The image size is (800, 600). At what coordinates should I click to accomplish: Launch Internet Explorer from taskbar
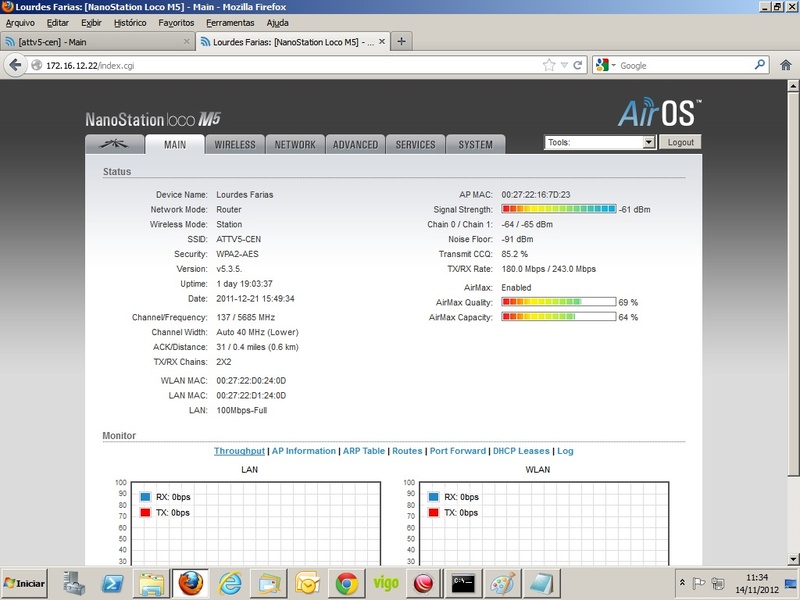[x=230, y=583]
